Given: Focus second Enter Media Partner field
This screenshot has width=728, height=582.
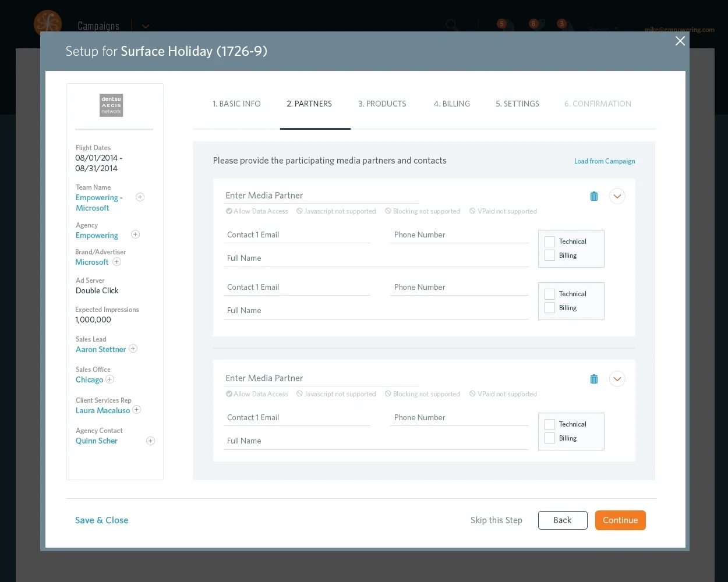Looking at the screenshot, I should [321, 378].
